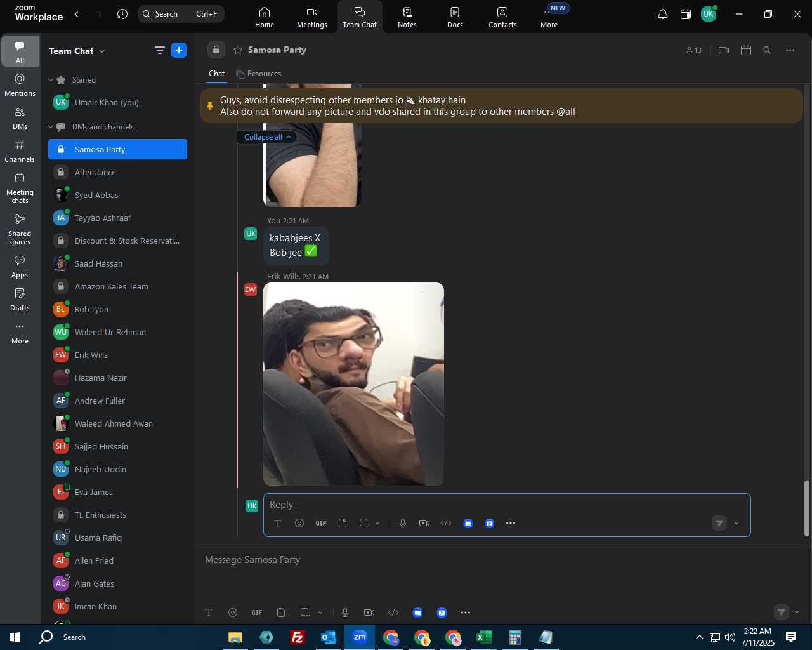Go to Meetings in the top navigation
The height and width of the screenshot is (650, 812).
[x=312, y=17]
